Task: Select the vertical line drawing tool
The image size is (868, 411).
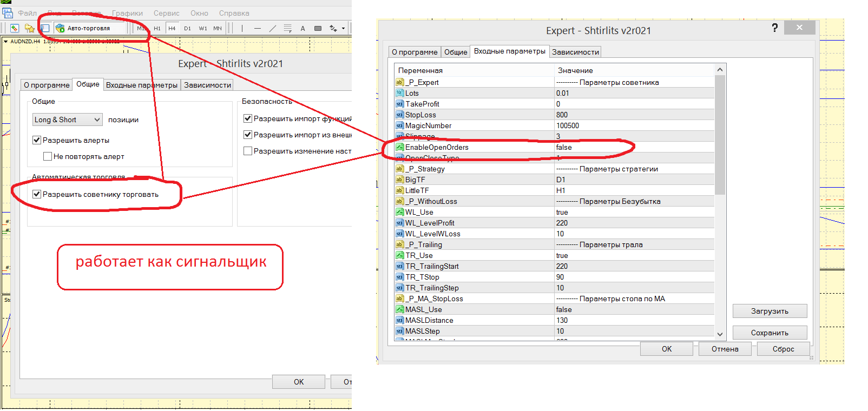Action: (242, 28)
